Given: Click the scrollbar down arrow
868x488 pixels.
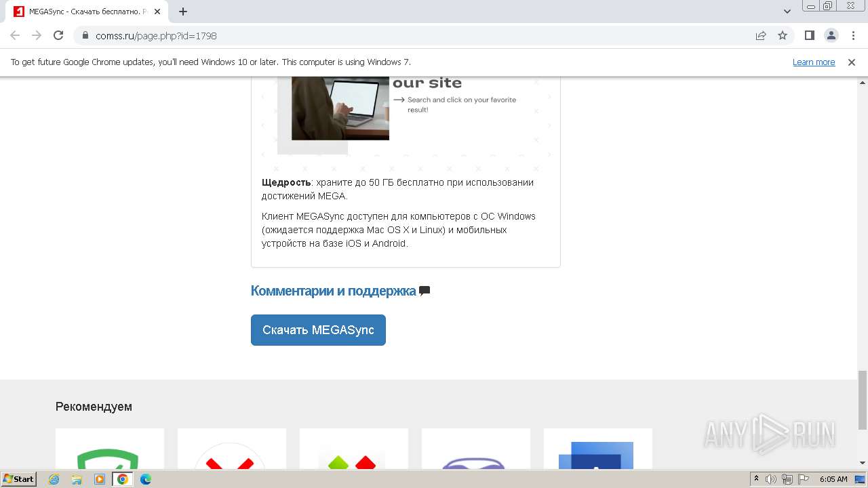Looking at the screenshot, I should [x=862, y=463].
